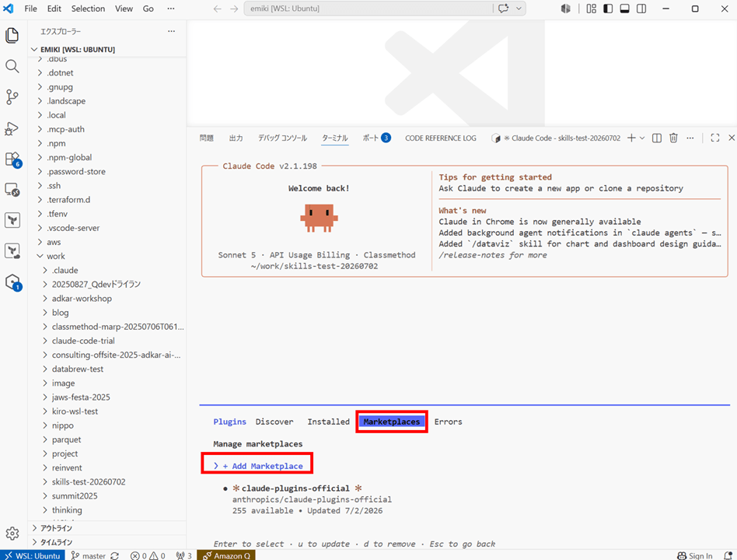Open customize layout icon

[592, 9]
